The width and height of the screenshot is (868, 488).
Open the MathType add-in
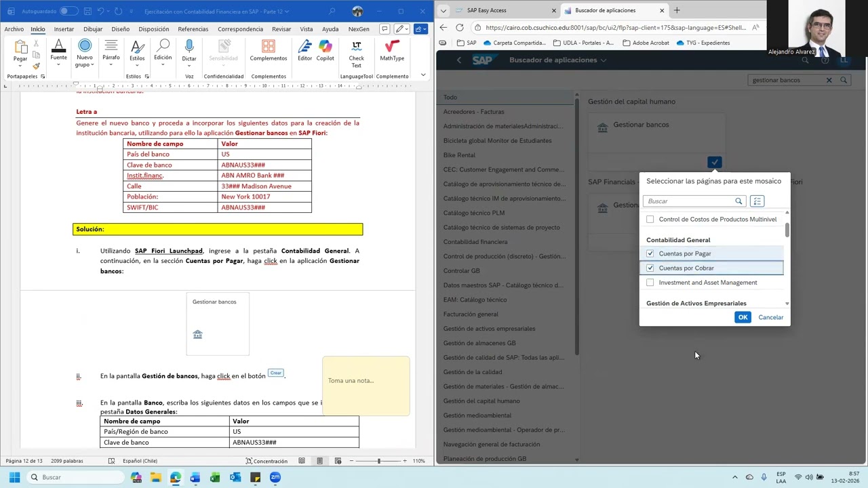tap(392, 50)
